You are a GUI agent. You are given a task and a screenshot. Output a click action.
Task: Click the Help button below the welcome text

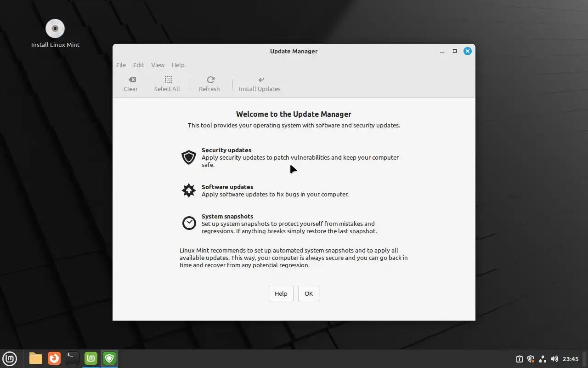click(281, 293)
